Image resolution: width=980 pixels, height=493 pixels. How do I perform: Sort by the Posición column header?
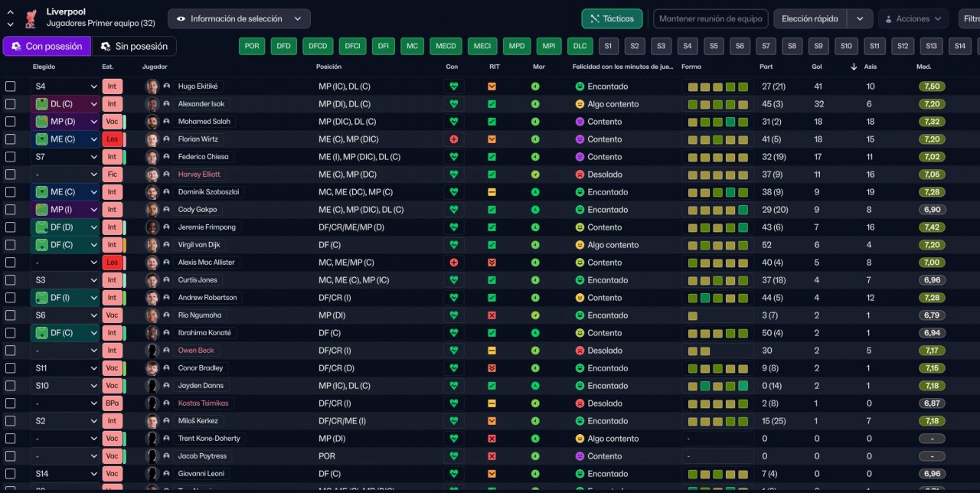coord(329,67)
